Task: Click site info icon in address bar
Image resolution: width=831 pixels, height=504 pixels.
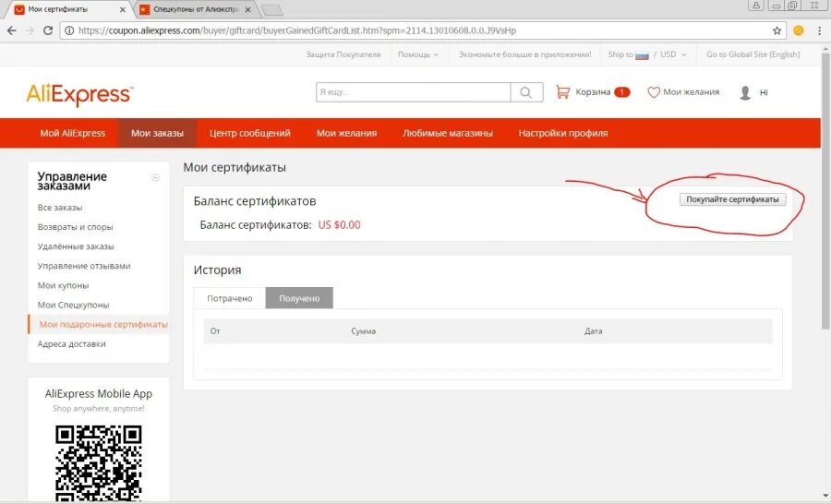Action: [x=69, y=30]
